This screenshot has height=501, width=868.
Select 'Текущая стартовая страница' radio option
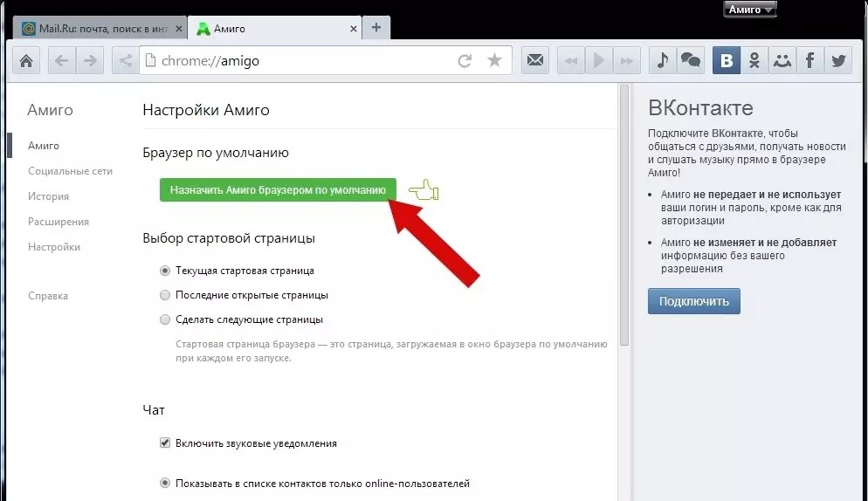click(x=165, y=271)
